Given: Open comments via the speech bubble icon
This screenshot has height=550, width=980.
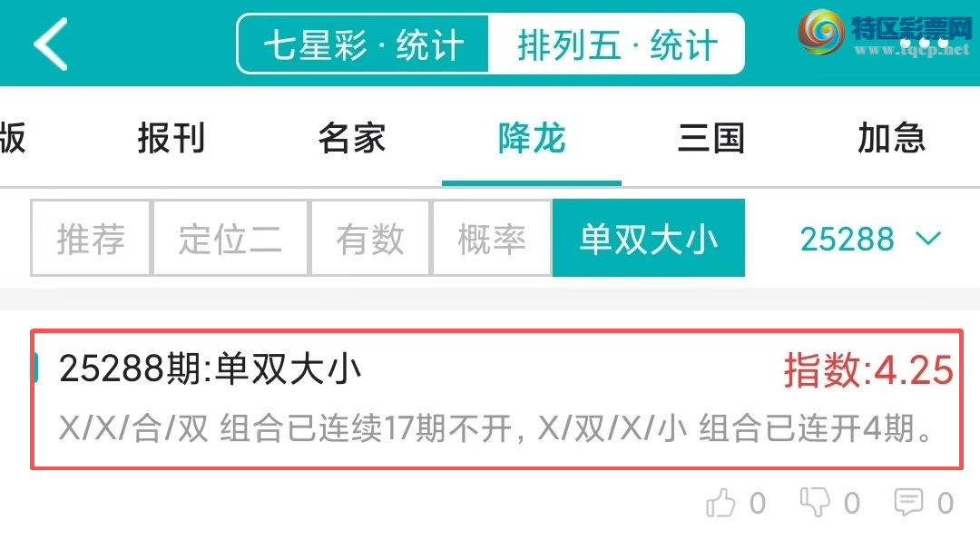Looking at the screenshot, I should (x=908, y=502).
